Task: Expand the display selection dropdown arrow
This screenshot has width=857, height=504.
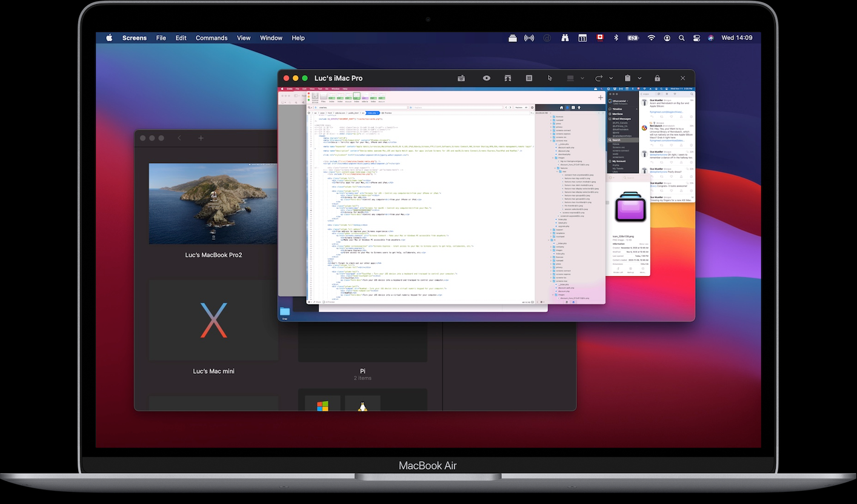Action: 582,78
